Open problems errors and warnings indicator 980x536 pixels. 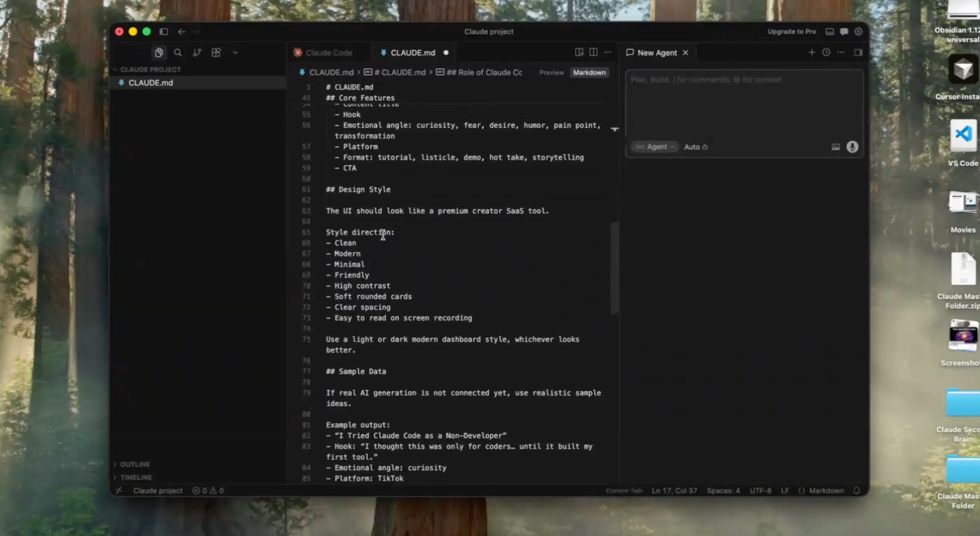tap(208, 490)
